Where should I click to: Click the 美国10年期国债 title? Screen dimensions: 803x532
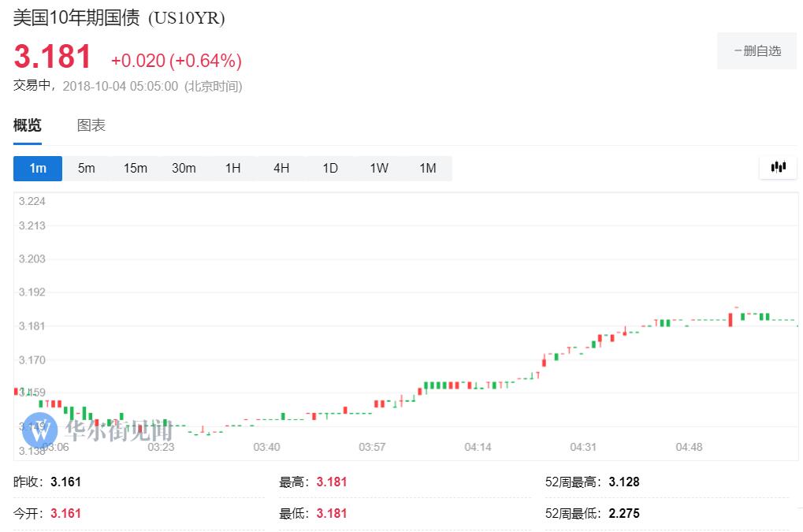pos(77,18)
